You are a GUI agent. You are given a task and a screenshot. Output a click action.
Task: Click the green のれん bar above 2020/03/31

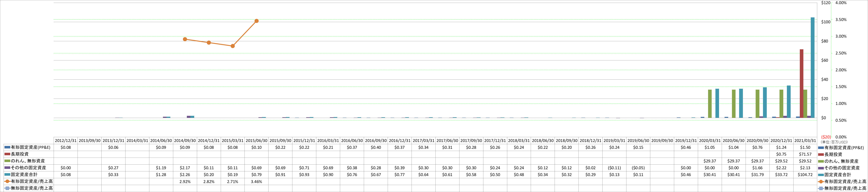pos(710,104)
